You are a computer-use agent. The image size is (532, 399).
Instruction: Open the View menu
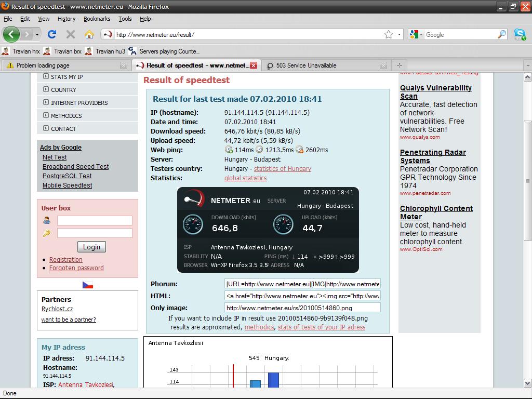click(44, 19)
